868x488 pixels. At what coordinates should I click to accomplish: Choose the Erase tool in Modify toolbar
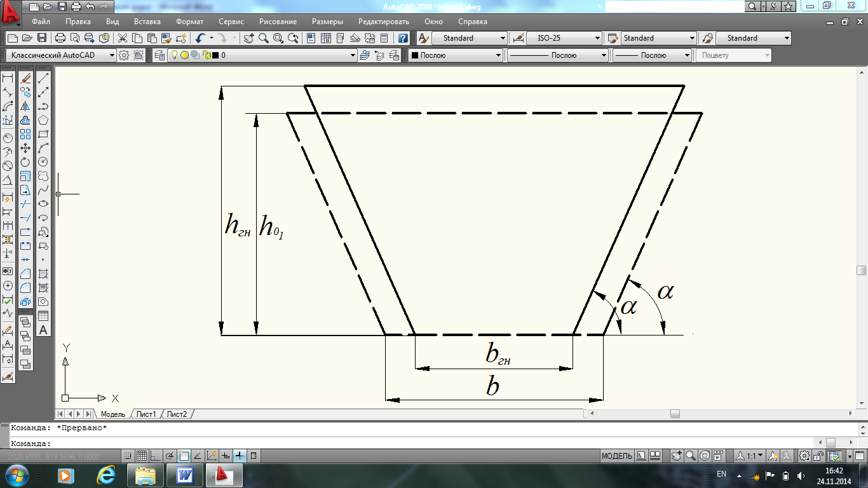pos(25,78)
